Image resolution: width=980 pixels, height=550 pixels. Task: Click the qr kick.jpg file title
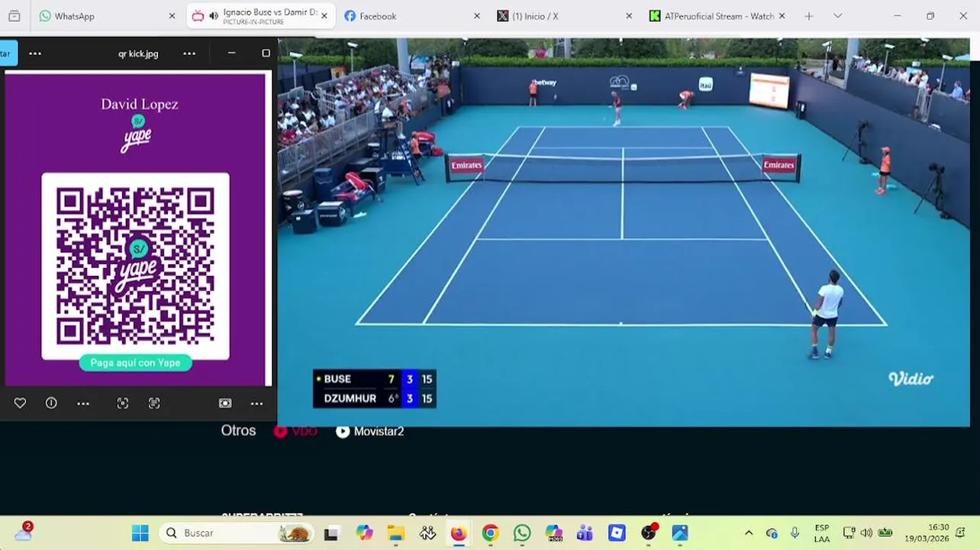point(138,53)
